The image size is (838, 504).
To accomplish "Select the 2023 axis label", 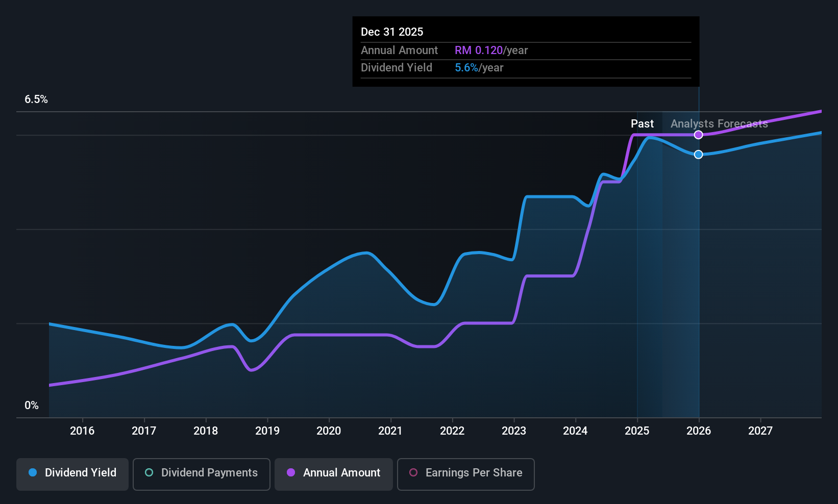I will (x=514, y=431).
